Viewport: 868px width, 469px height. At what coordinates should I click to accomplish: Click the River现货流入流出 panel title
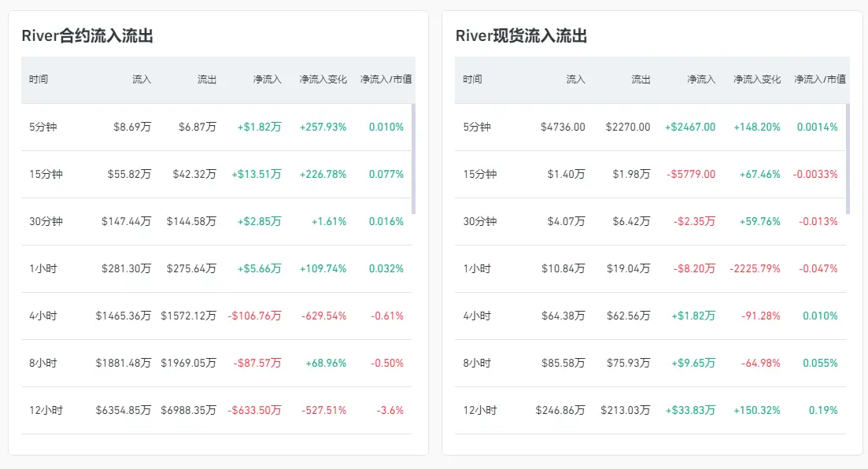522,36
